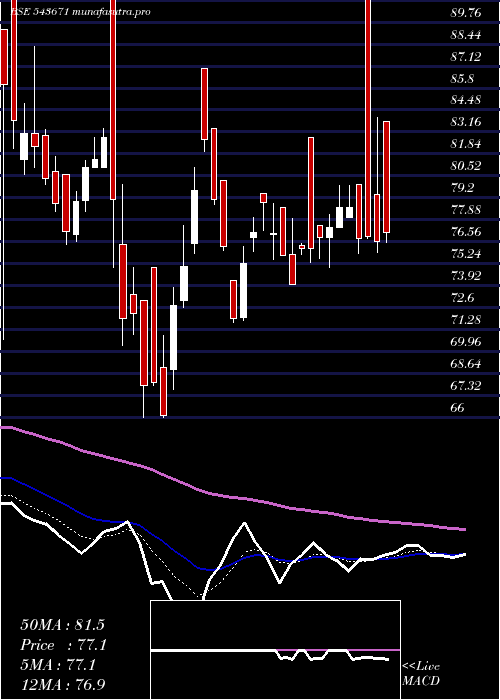500x700 pixels.
Task: Click the 75.24 price axis label
Action: [466, 254]
